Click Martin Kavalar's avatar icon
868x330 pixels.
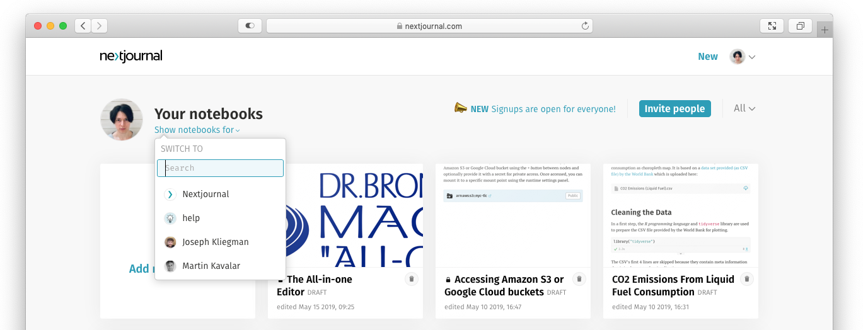point(170,266)
